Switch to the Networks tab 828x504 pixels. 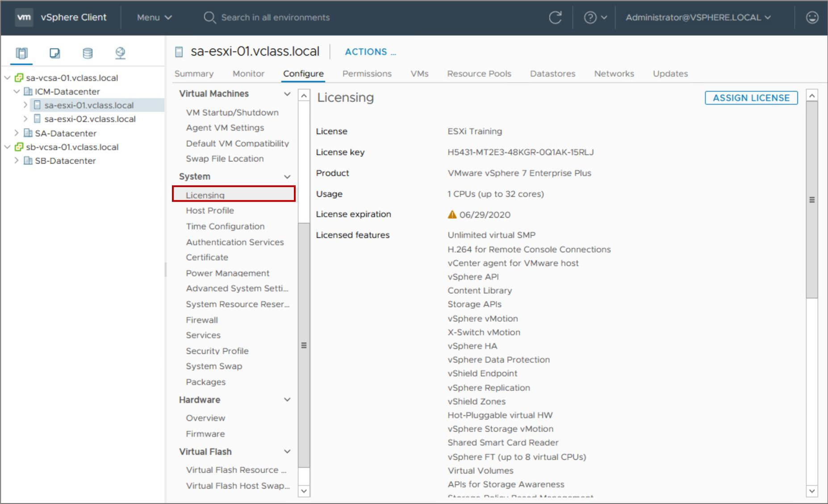pos(614,74)
